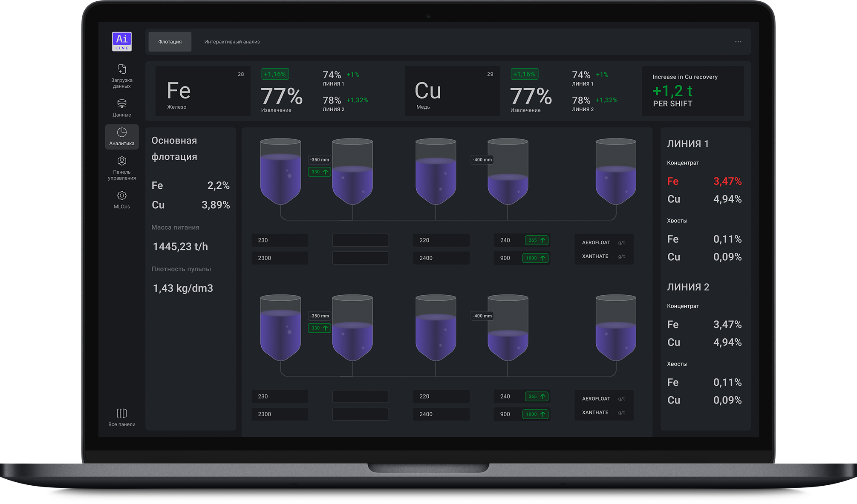Viewport: 857px width, 504px height.
Task: Click the 2400 xanthate field in line 1
Action: point(441,258)
